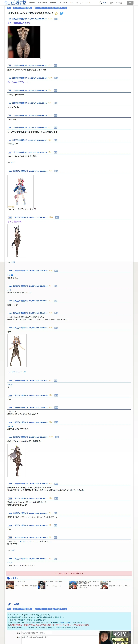
Task: Like post 16 heart showing 4
Action: [x=50, y=327]
